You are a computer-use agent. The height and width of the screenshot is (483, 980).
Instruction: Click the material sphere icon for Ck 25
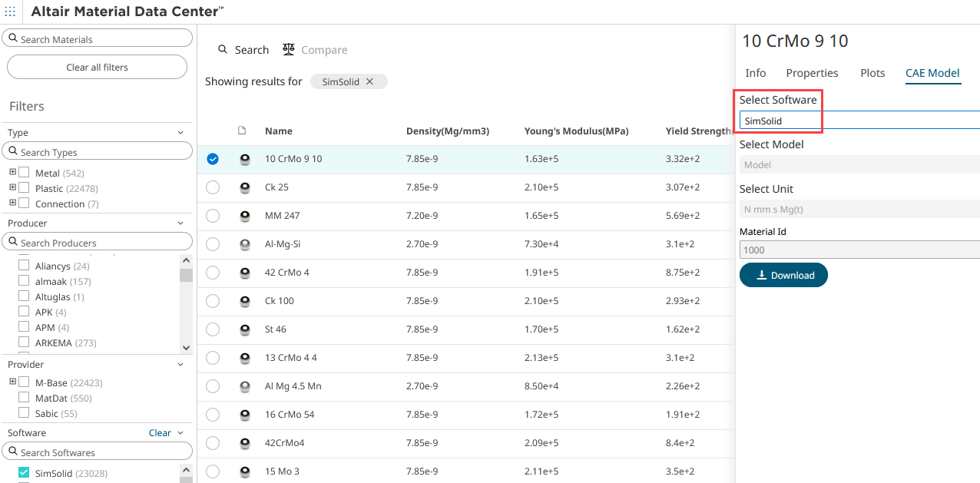click(x=245, y=187)
